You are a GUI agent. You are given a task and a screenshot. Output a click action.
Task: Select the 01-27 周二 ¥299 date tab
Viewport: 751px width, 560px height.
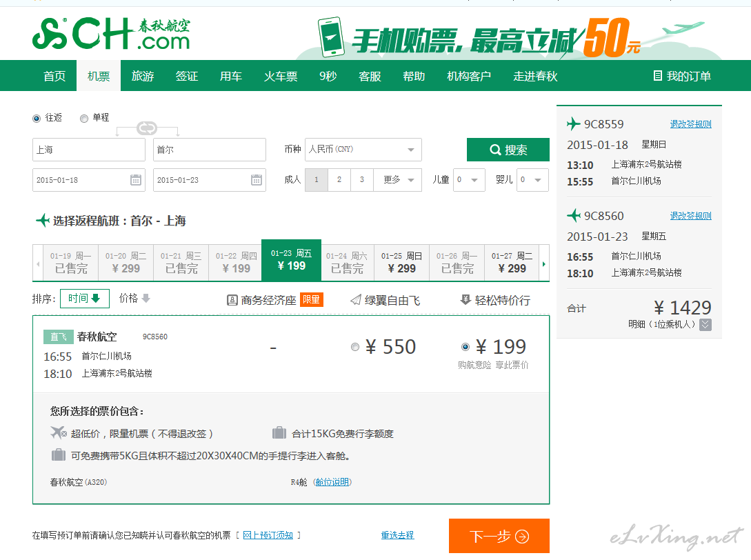[512, 263]
